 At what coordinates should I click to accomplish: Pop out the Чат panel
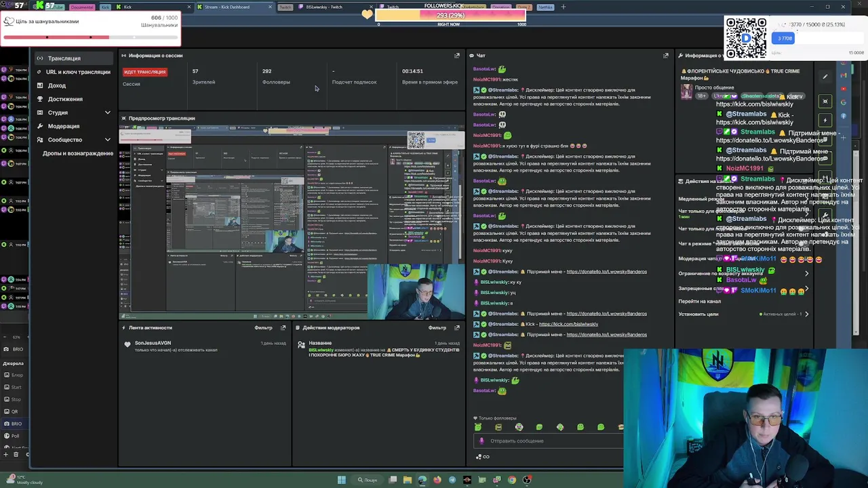coord(666,56)
